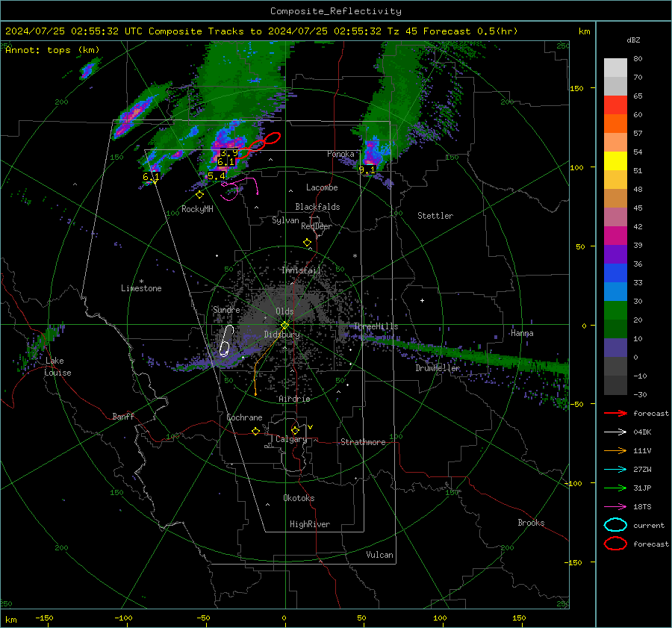
Task: Pick the indigo 10-0 dBZ color swatch
Action: [615, 348]
